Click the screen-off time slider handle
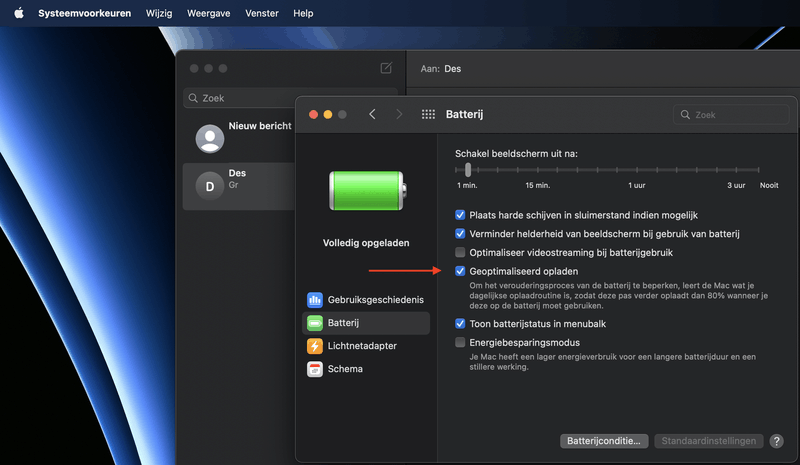Viewport: 800px width, 465px height. (x=468, y=170)
